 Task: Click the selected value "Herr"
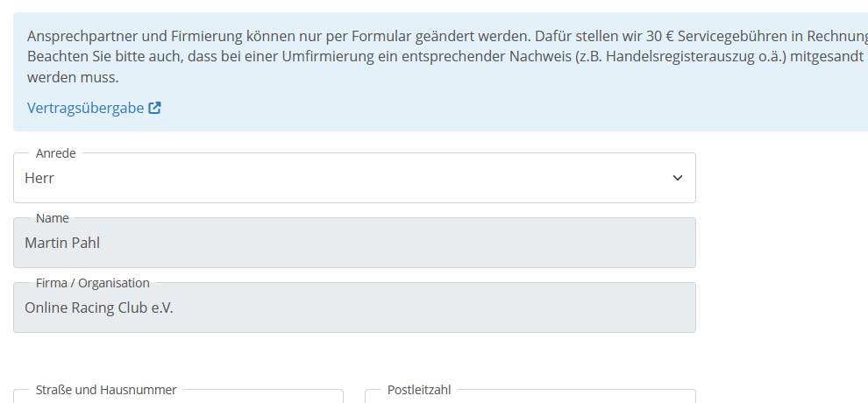(39, 178)
